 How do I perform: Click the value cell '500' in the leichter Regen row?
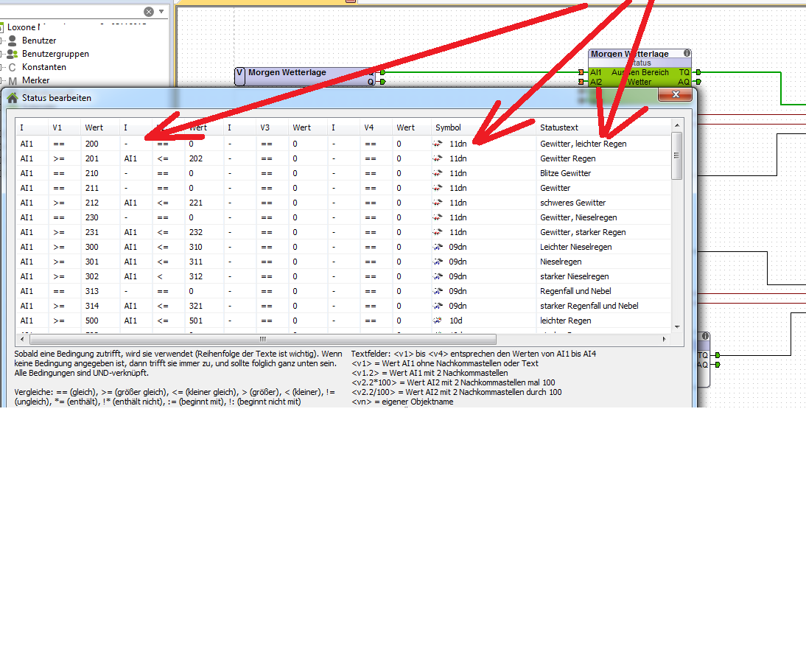pyautogui.click(x=91, y=321)
